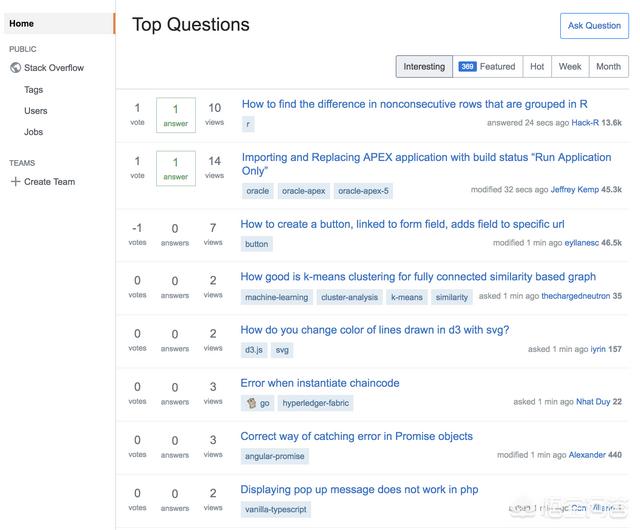
Task: Click the machine-learning tag
Action: [x=276, y=297]
